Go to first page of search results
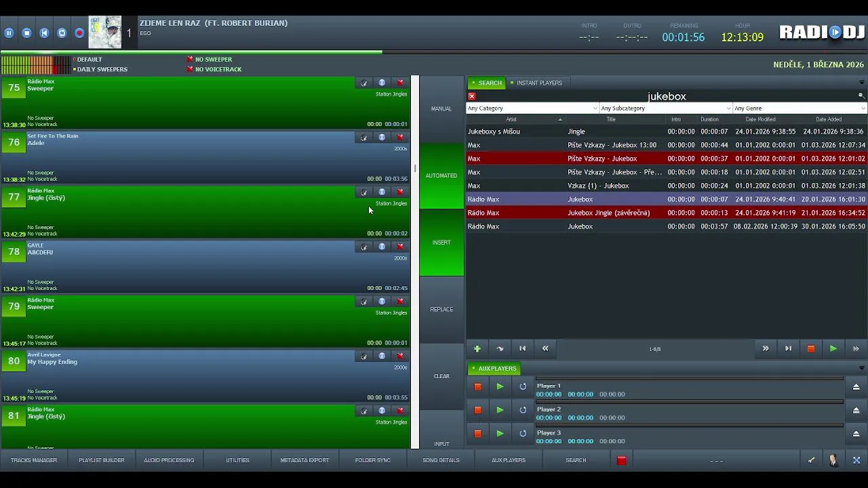 (522, 348)
